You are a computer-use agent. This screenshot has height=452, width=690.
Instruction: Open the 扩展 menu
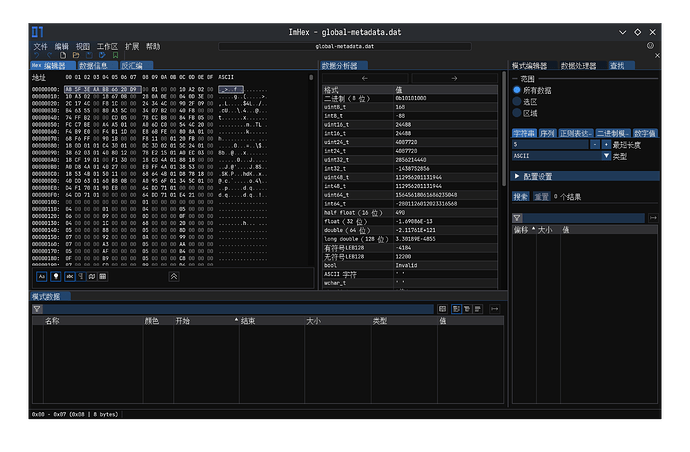pyautogui.click(x=132, y=46)
